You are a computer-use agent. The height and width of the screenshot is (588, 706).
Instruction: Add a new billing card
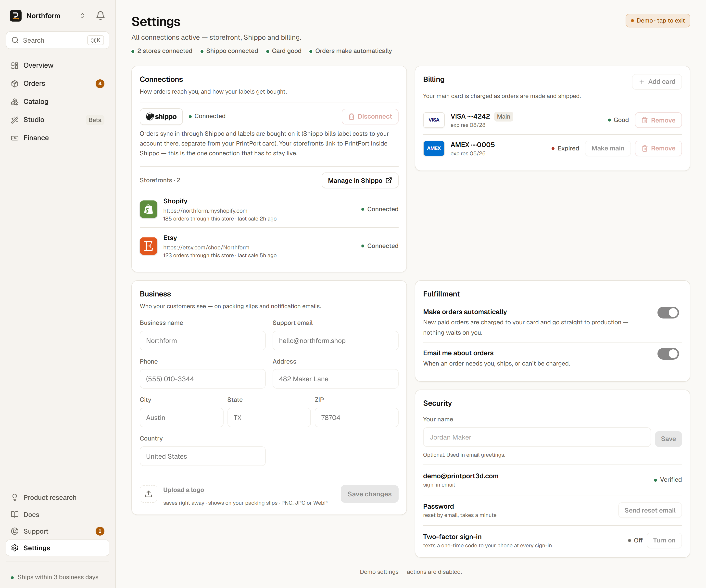coord(657,82)
